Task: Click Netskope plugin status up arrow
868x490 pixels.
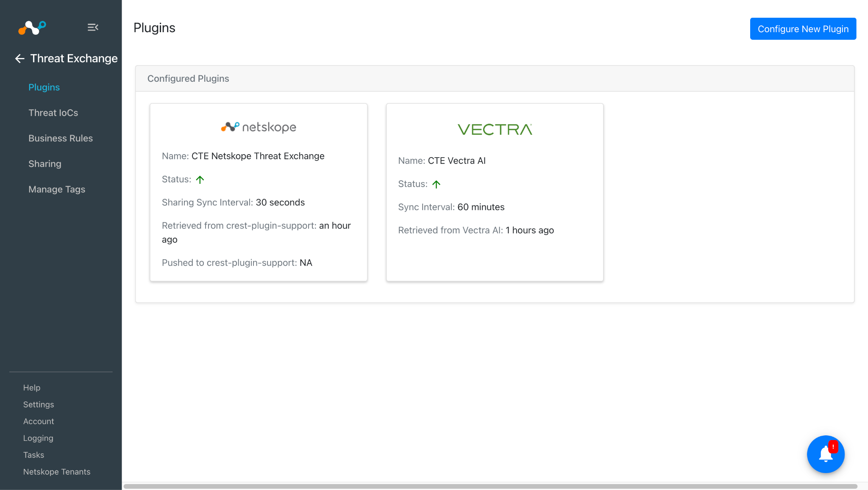Action: tap(200, 180)
